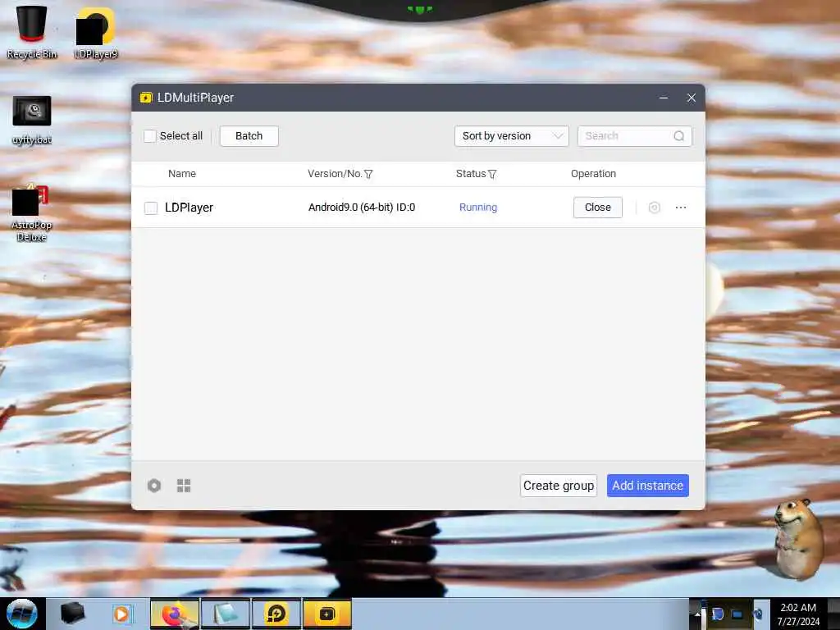Filter by Version/No. funnel icon
The width and height of the screenshot is (840, 630).
tap(368, 174)
